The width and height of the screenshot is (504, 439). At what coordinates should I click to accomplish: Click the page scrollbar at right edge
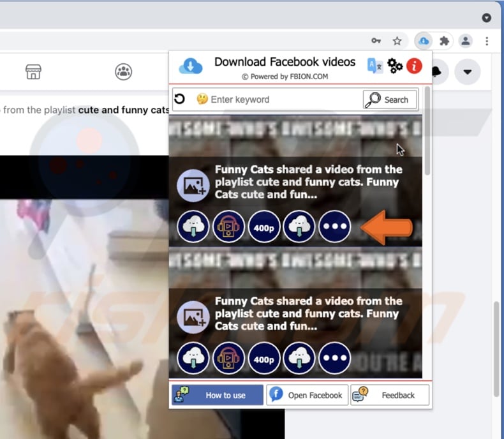click(496, 348)
